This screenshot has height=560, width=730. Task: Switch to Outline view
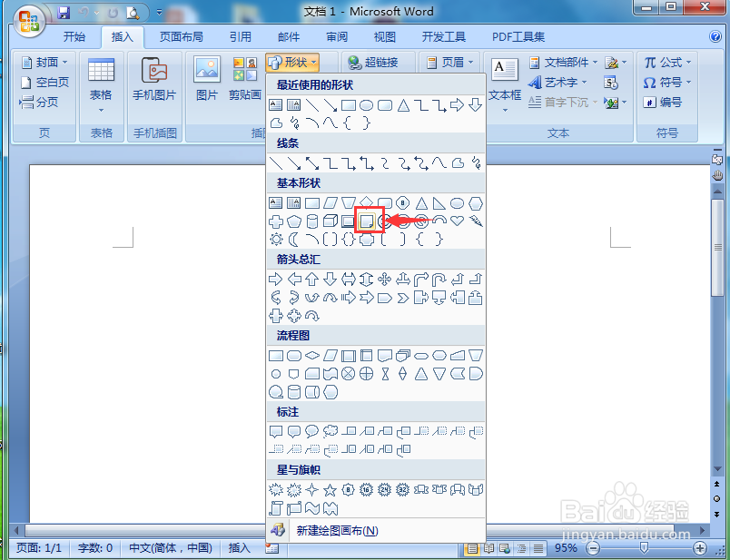pos(521,548)
